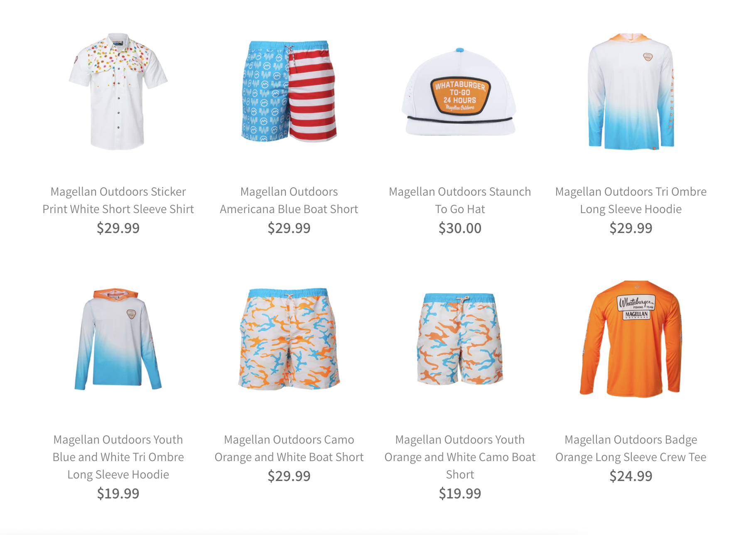Open the Tri Ombre Long Sleeve Hoodie image

pos(631,91)
